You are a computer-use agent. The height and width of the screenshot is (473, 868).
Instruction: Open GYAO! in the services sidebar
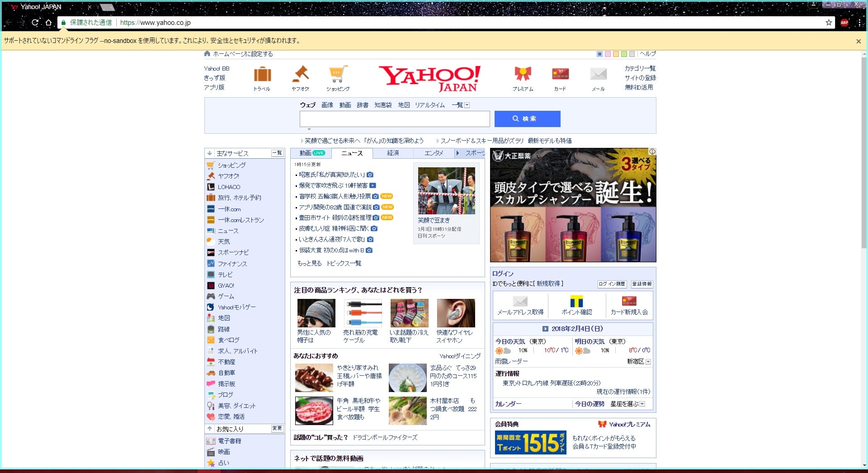(226, 286)
